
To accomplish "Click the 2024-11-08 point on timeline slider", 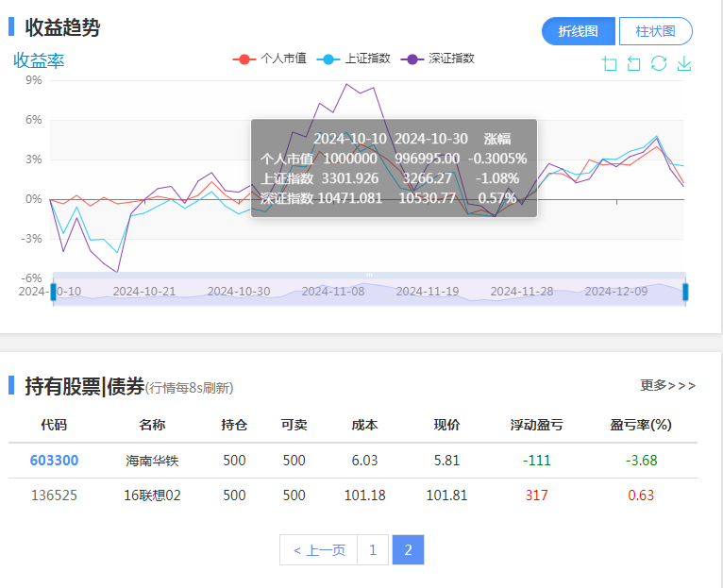I will click(x=332, y=292).
